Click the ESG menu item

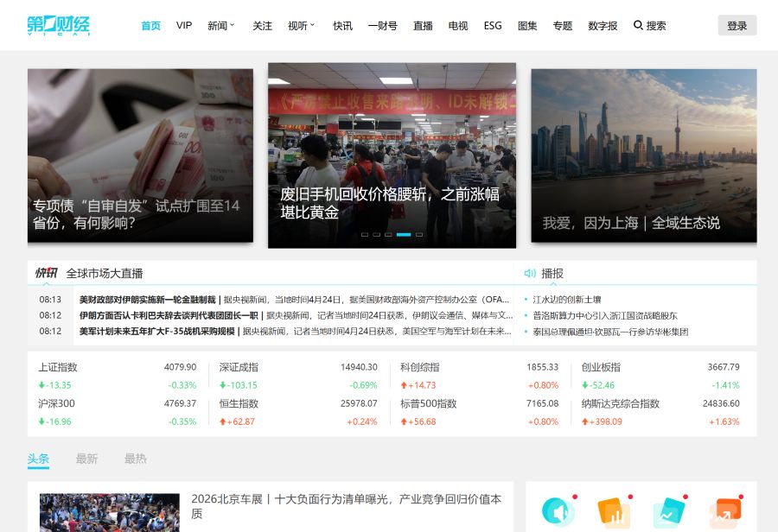(492, 25)
